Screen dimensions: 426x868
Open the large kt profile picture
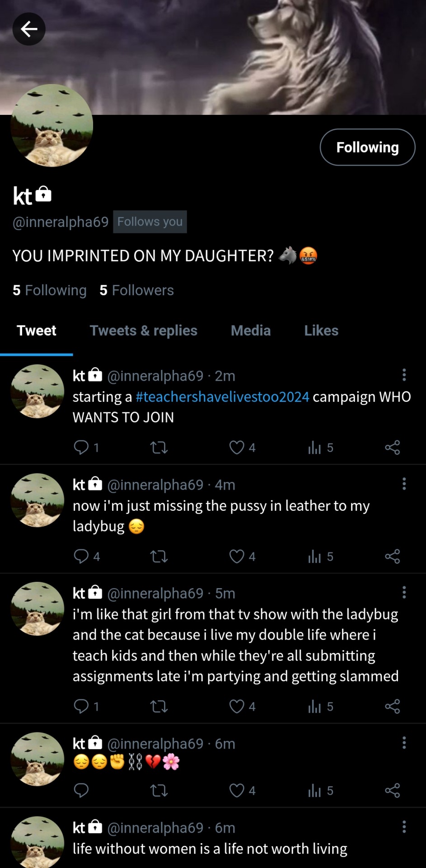pyautogui.click(x=52, y=126)
